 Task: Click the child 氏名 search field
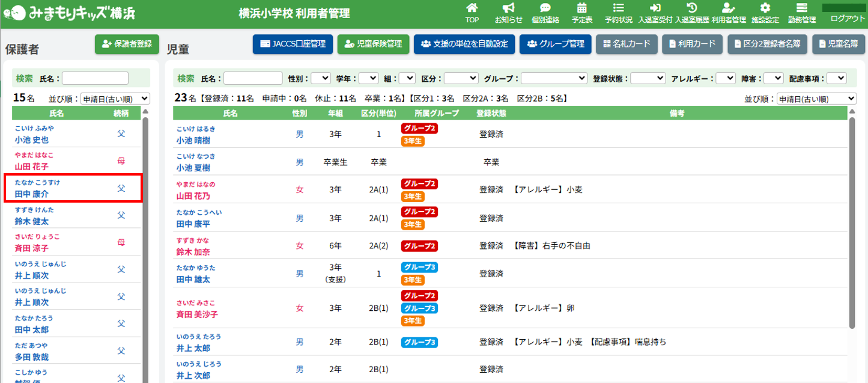(253, 78)
